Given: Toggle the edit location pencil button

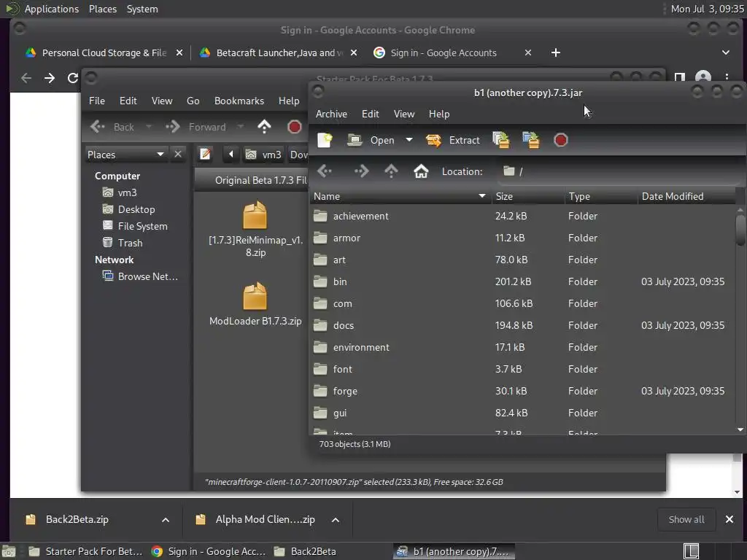Looking at the screenshot, I should coord(205,155).
